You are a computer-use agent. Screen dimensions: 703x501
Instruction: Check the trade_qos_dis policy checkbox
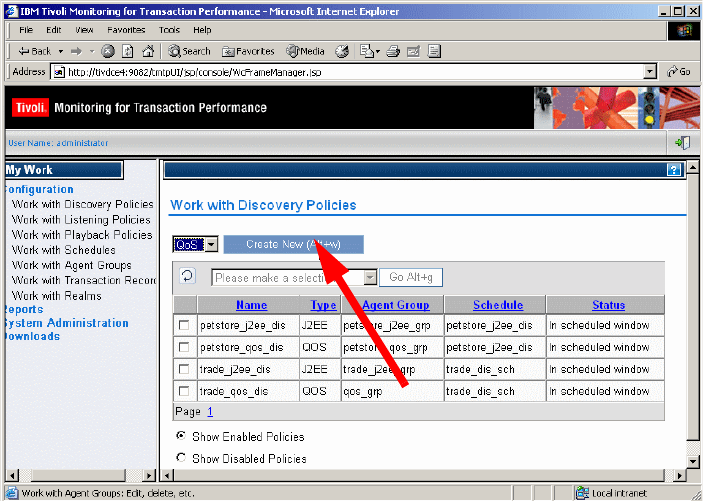[x=184, y=391]
